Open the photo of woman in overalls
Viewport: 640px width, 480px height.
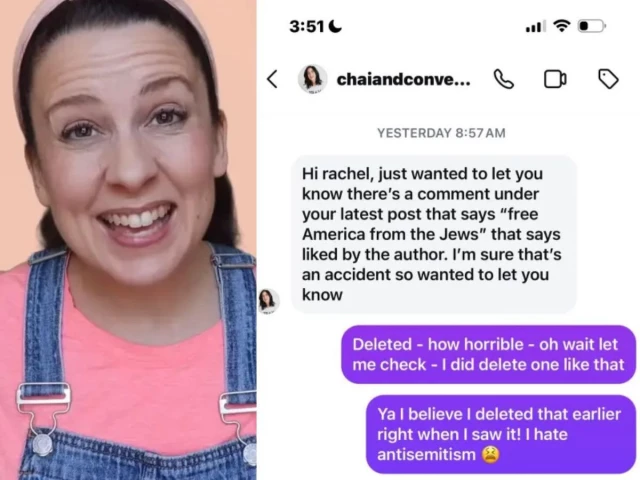[x=128, y=240]
